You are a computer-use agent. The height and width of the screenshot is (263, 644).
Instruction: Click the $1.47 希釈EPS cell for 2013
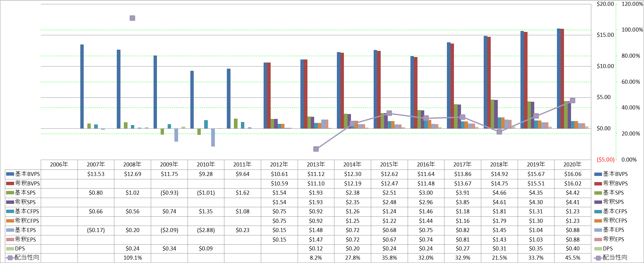pos(316,240)
